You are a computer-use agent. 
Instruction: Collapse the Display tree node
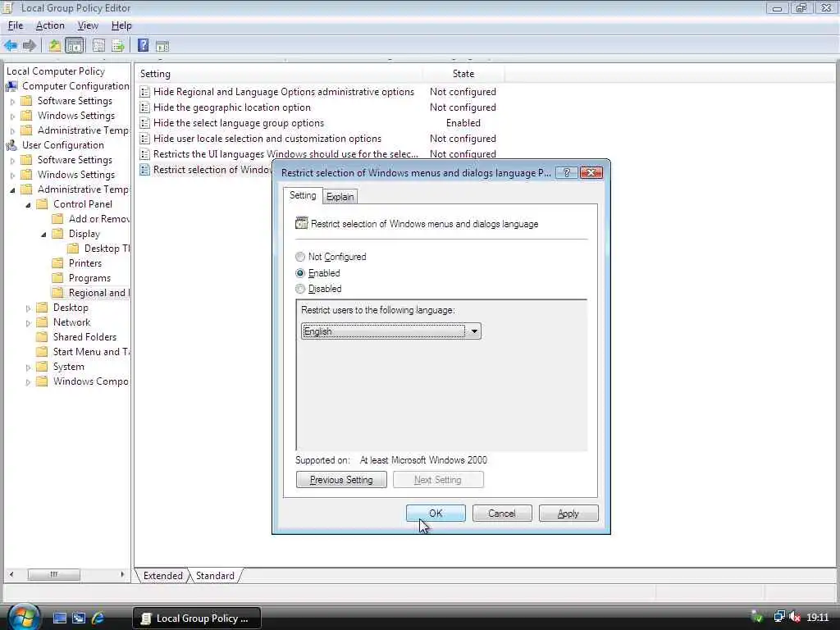43,234
